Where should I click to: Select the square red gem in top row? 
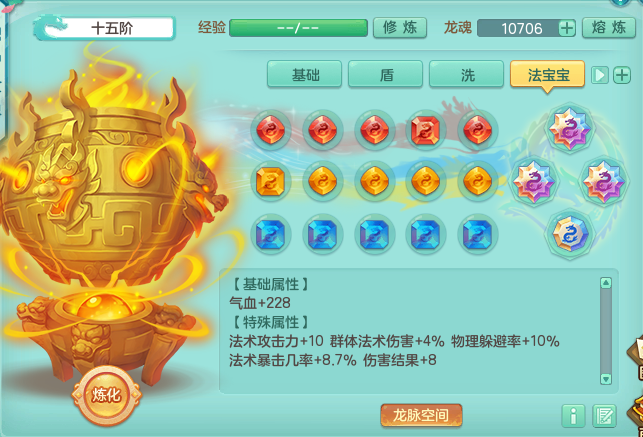point(425,131)
